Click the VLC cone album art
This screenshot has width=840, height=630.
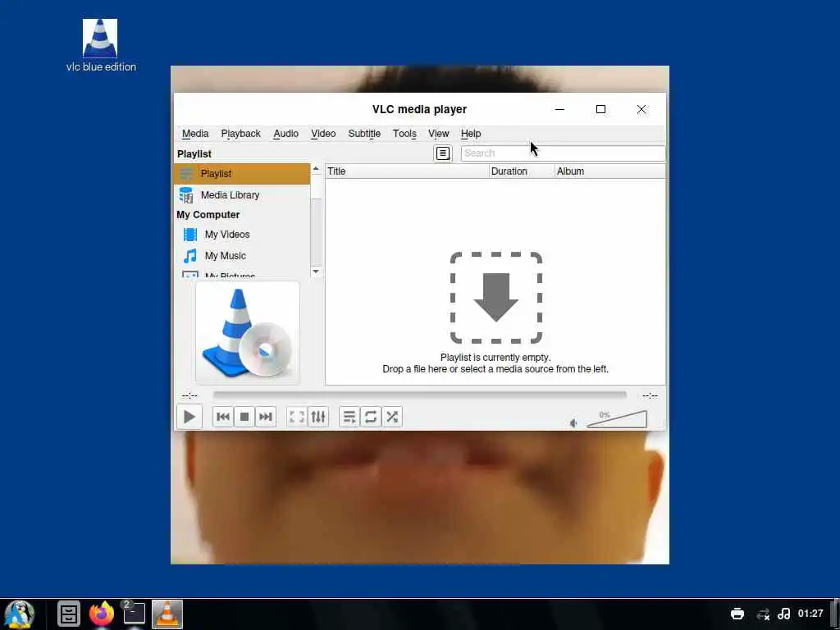(x=248, y=333)
